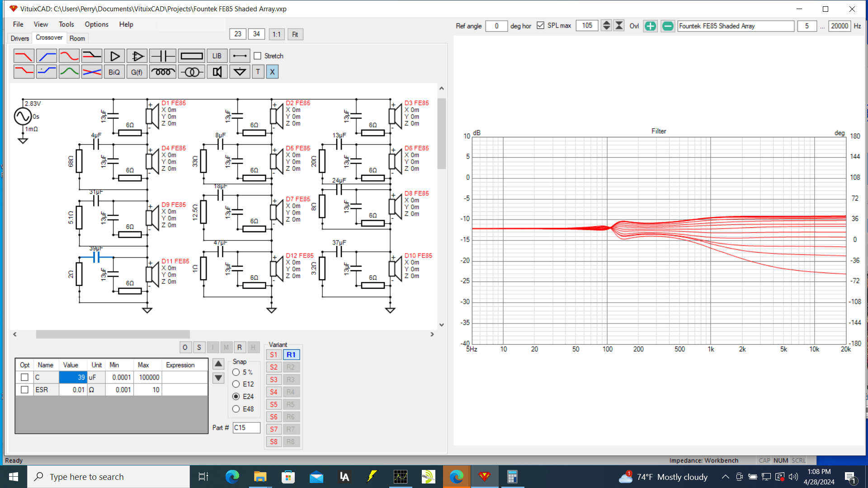The image size is (868, 488).
Task: Select variant S2
Action: [x=274, y=367]
